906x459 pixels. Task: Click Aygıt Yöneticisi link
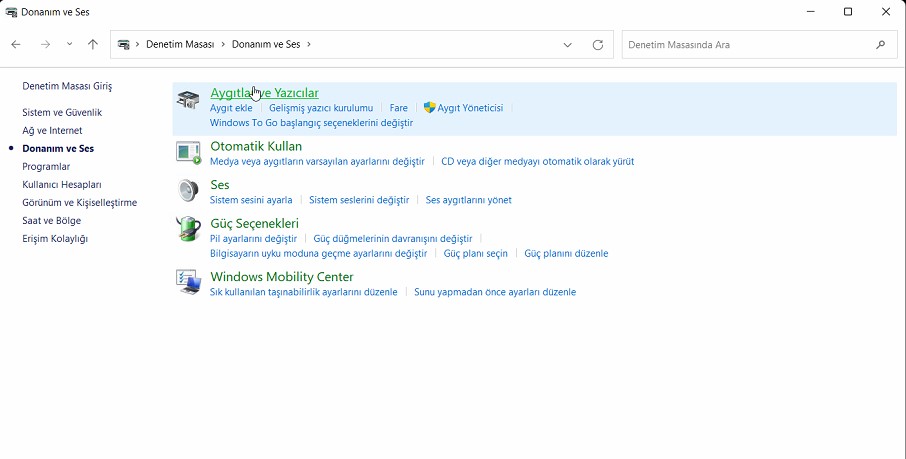(x=470, y=108)
